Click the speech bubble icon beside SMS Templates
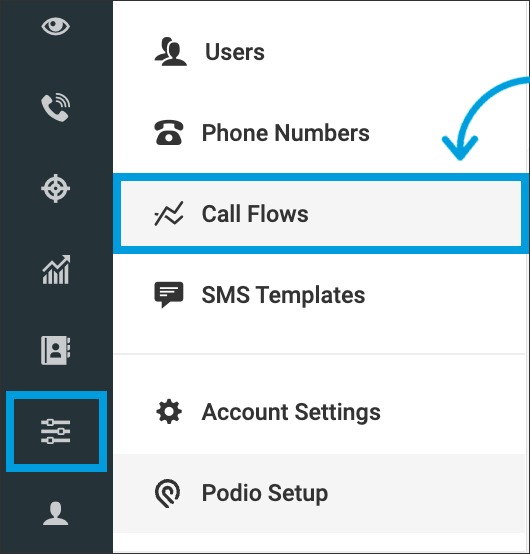This screenshot has height=554, width=530. (x=169, y=295)
